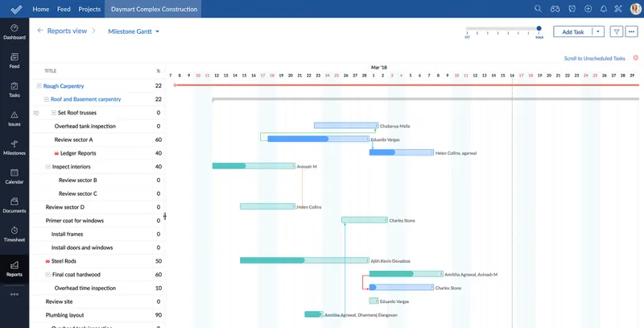Screen dimensions: 644x328
Task: Click the Review sector B row
Action: coord(97,180)
